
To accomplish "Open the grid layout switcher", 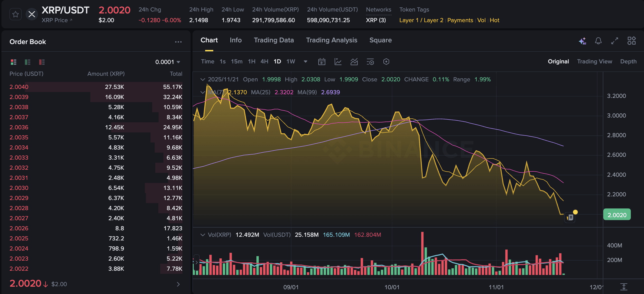I will 632,41.
